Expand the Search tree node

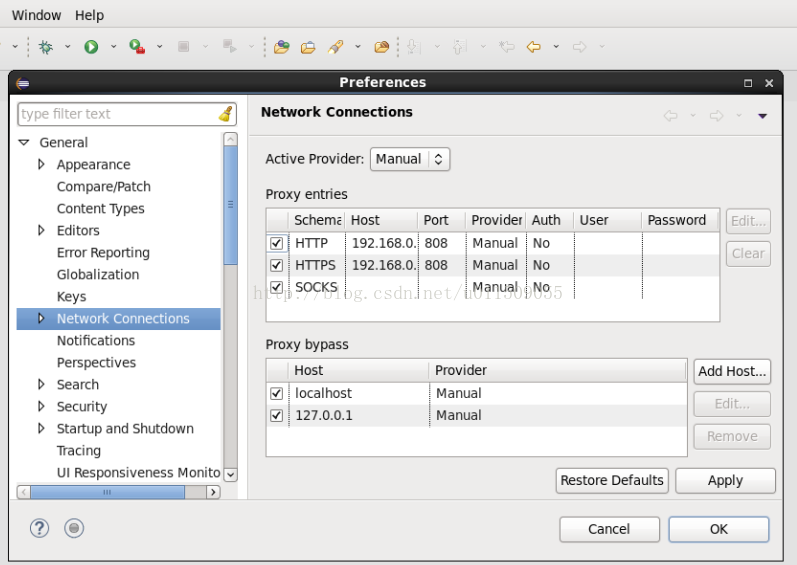41,384
